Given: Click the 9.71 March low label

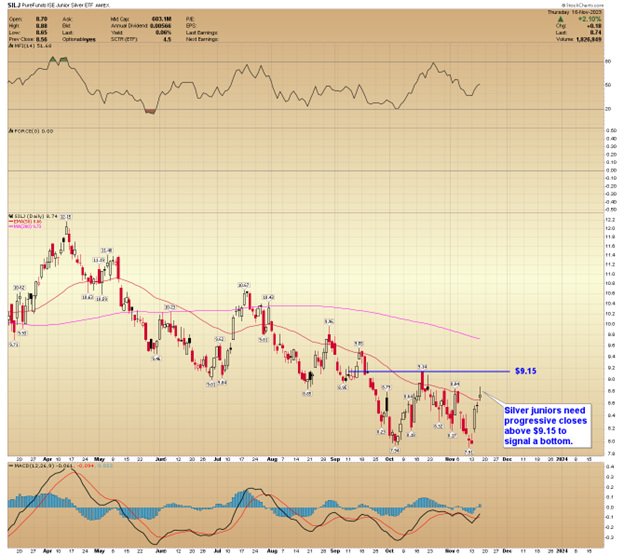Looking at the screenshot, I should point(14,345).
